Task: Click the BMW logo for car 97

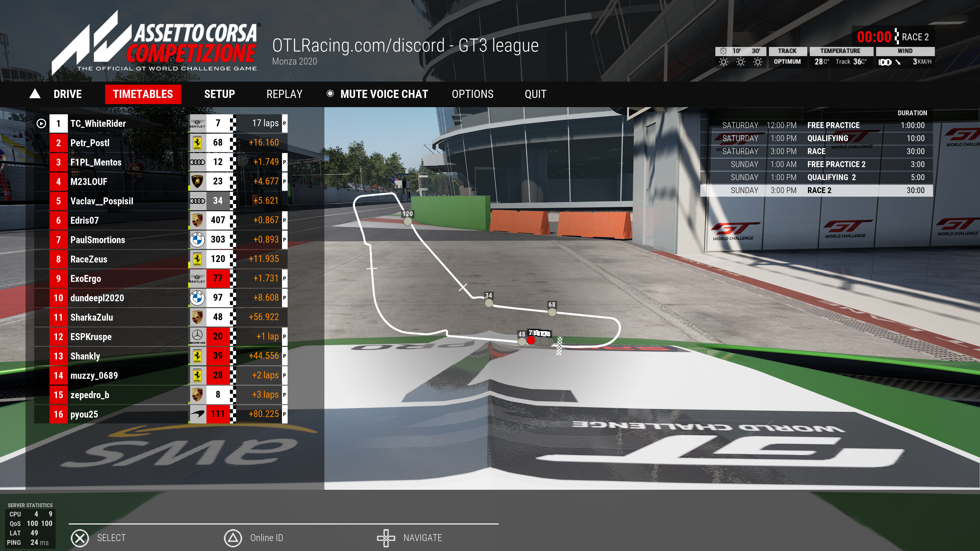Action: [198, 298]
